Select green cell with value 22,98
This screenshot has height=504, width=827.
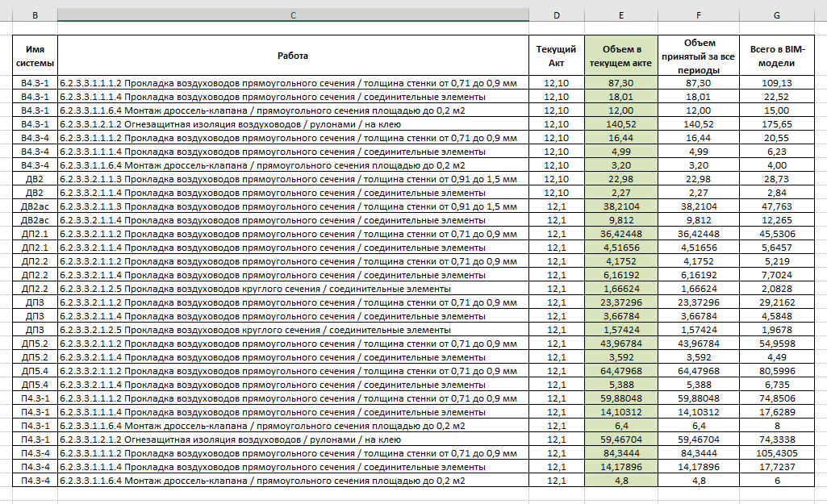[x=621, y=179]
